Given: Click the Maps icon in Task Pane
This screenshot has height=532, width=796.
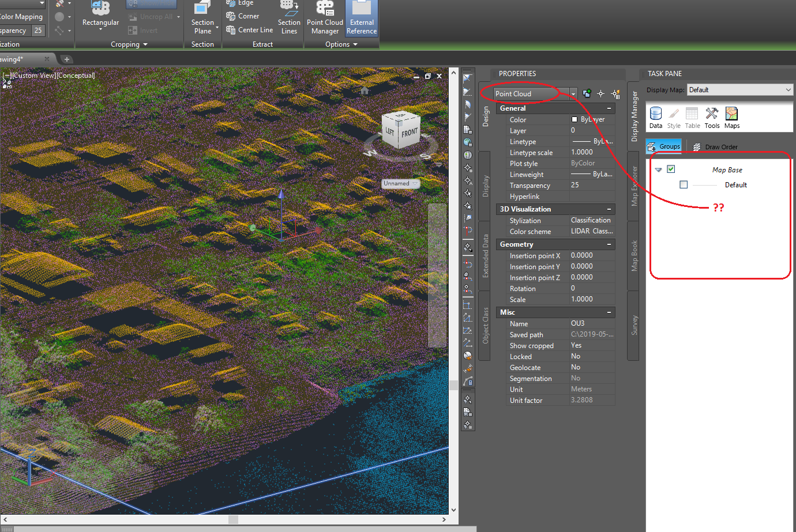Looking at the screenshot, I should 732,118.
